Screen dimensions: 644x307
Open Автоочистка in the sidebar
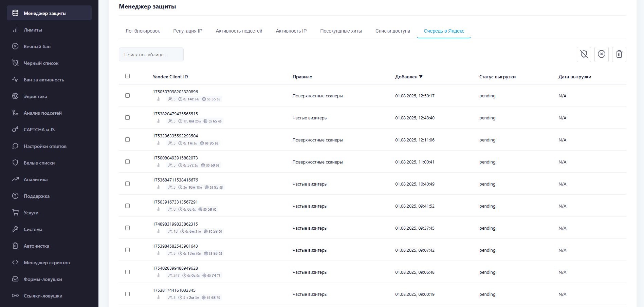coord(36,246)
